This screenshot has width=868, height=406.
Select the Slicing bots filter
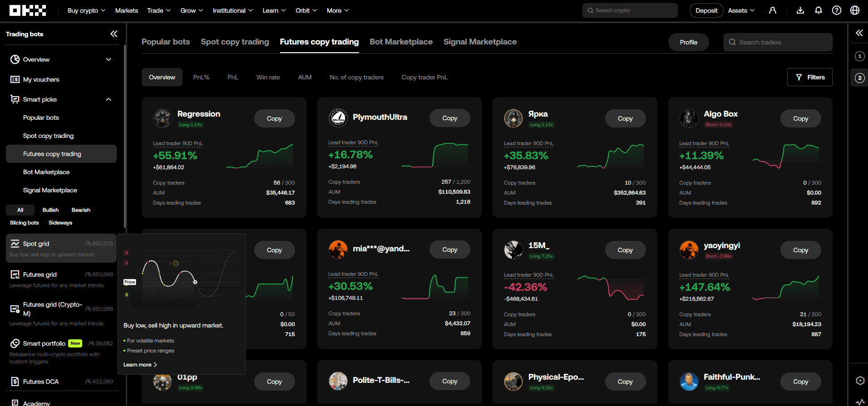25,223
